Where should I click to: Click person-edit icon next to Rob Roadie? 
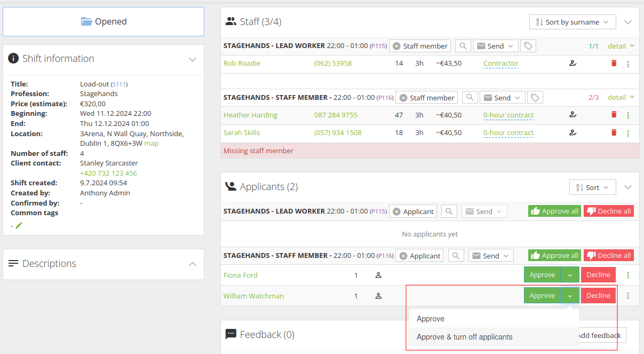click(x=573, y=64)
